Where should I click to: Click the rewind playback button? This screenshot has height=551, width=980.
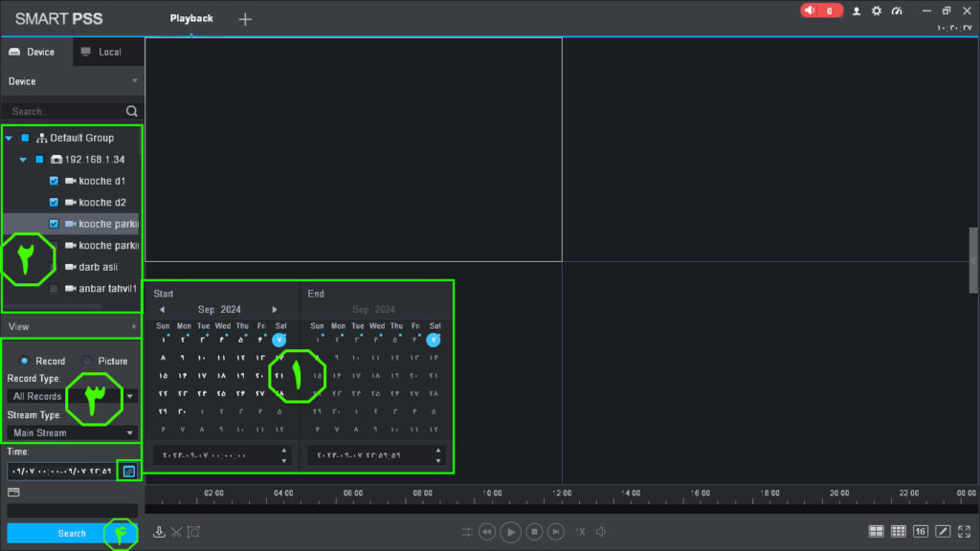tap(487, 532)
